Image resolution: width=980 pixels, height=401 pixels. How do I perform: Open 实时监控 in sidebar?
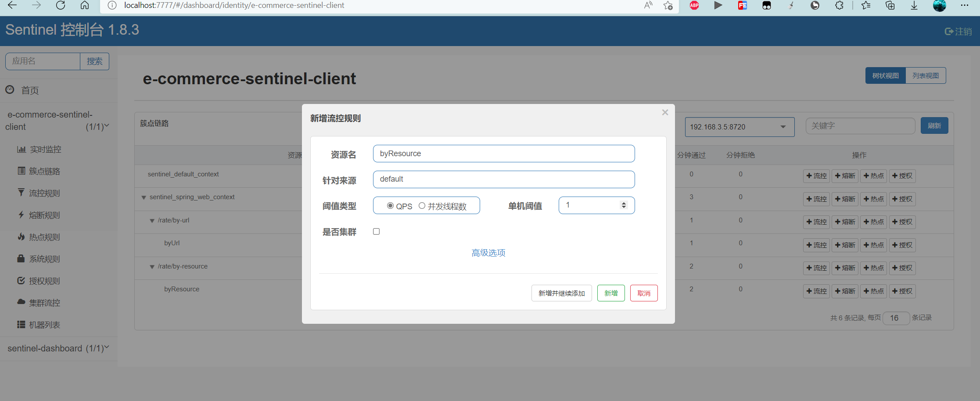point(45,150)
